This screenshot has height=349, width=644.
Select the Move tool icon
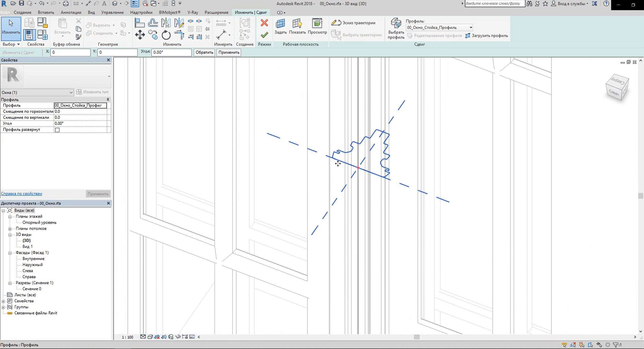point(140,35)
